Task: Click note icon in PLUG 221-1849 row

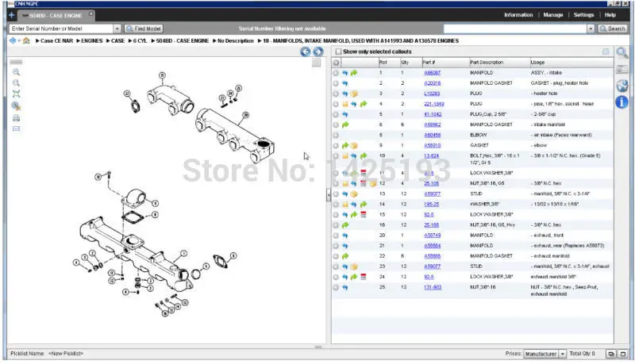Action: pos(345,104)
